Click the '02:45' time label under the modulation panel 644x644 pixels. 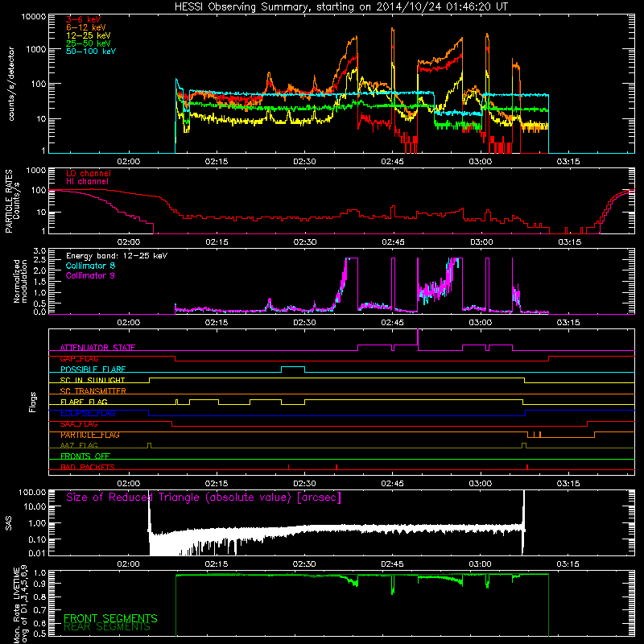point(392,323)
